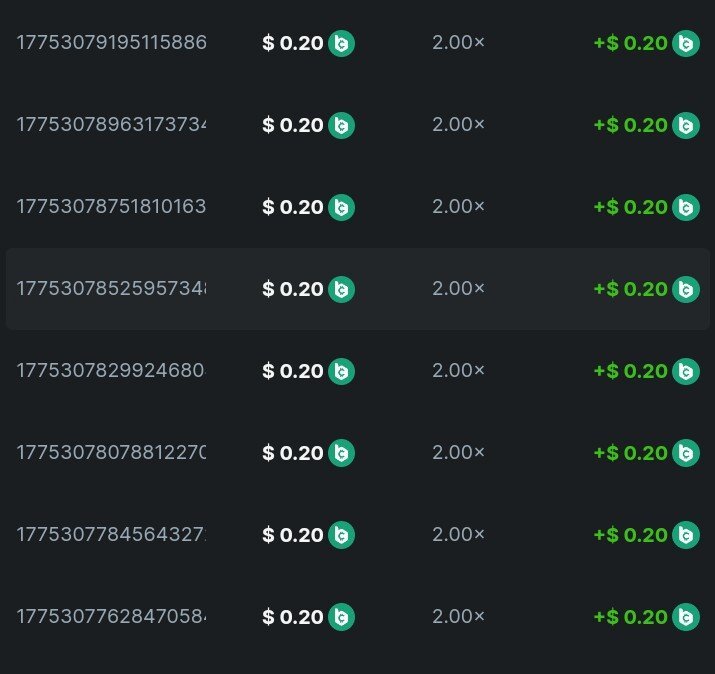The height and width of the screenshot is (674, 715).
Task: Click profit coin icon in row 1775307875181016
Action: [685, 207]
